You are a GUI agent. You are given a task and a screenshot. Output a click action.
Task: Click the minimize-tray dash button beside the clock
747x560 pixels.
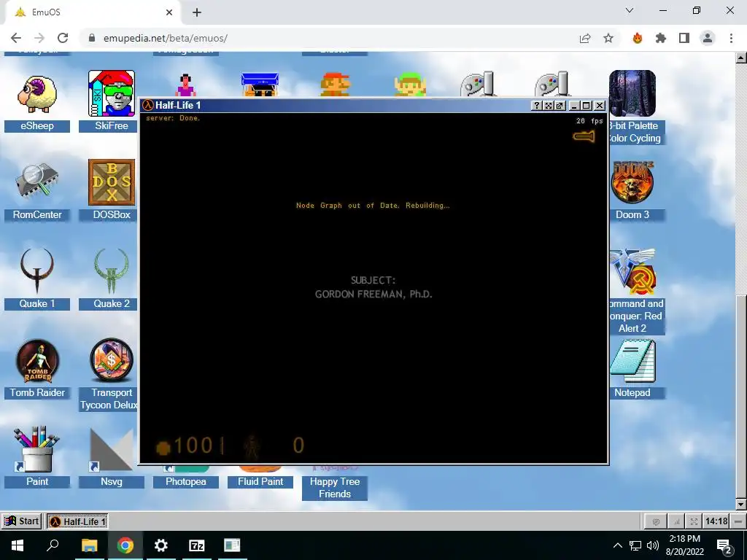(x=738, y=521)
